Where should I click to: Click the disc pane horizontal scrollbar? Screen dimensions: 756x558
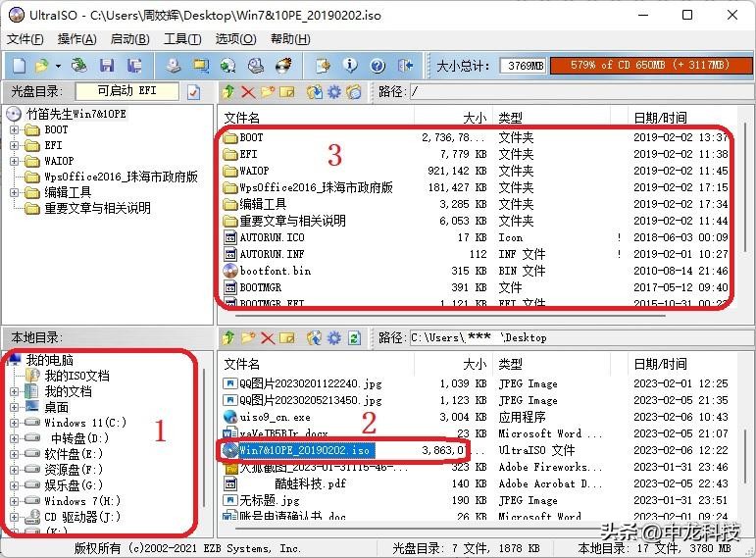(449, 316)
